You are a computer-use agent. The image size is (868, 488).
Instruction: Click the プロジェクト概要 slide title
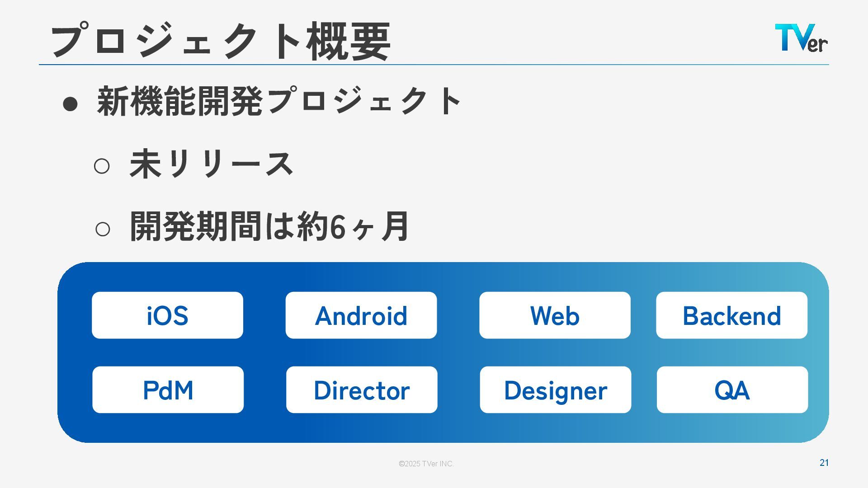[x=220, y=41]
